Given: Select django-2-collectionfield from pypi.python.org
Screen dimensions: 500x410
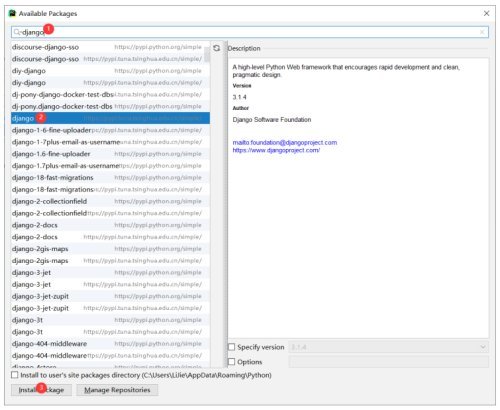Looking at the screenshot, I should [x=110, y=201].
